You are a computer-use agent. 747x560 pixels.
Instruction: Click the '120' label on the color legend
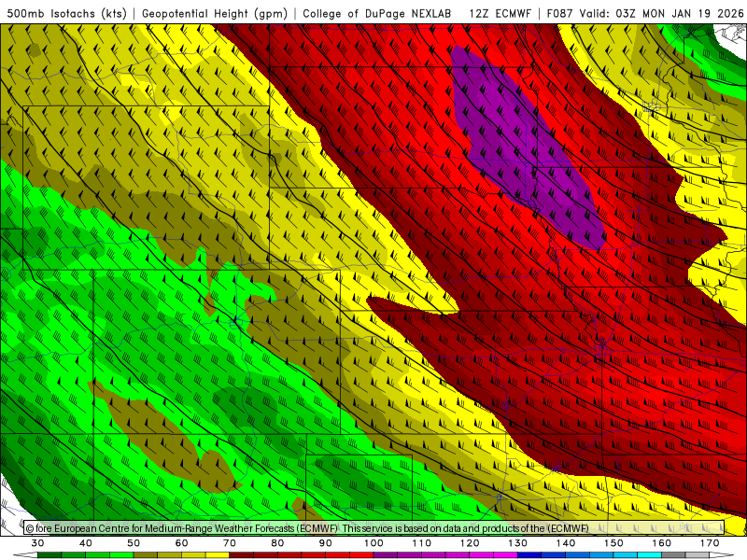470,543
